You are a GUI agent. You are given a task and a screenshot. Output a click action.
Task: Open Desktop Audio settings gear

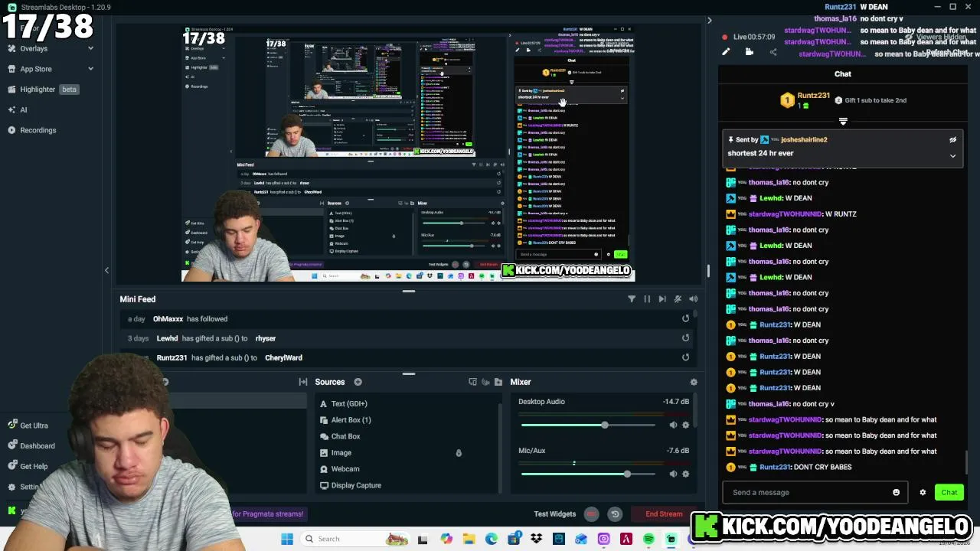point(685,425)
